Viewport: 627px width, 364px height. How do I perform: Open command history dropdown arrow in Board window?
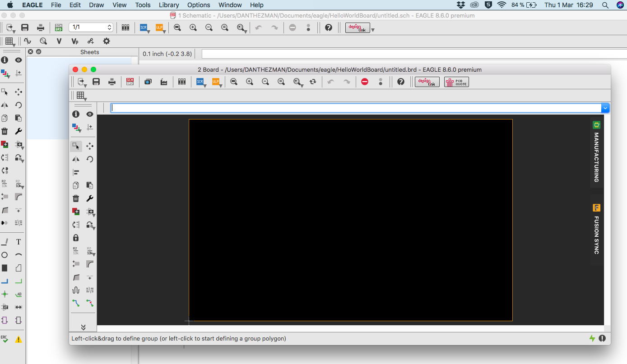[605, 108]
